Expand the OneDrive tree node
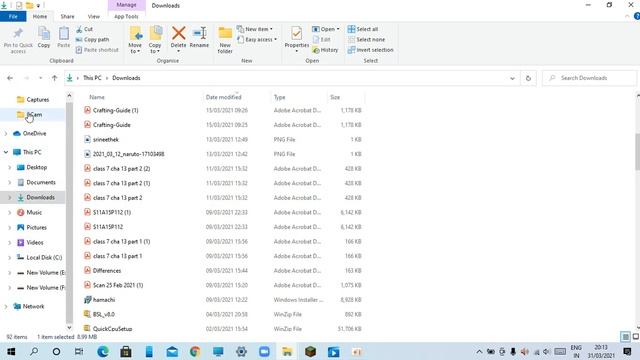Image resolution: width=640 pixels, height=360 pixels. 6,133
